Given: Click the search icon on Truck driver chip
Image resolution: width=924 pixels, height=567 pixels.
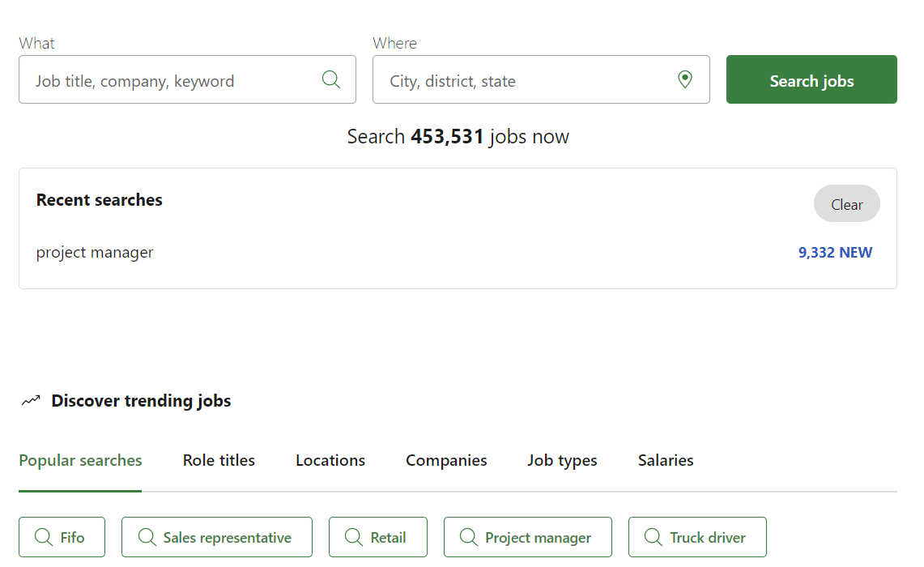Looking at the screenshot, I should point(654,537).
